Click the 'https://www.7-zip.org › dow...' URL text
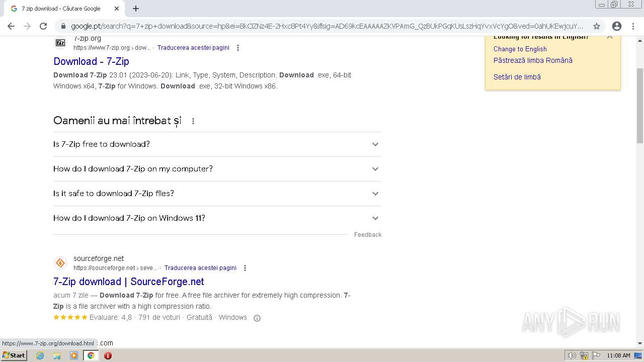 pyautogui.click(x=112, y=48)
